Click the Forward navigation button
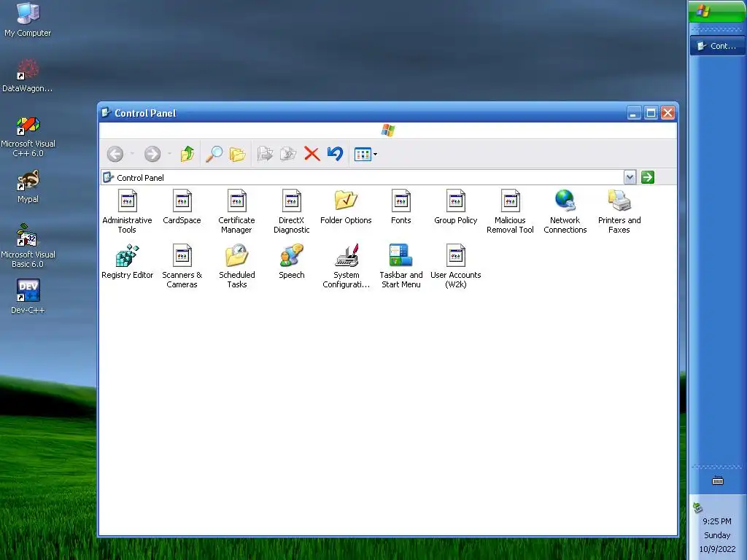The height and width of the screenshot is (560, 747). [x=152, y=154]
